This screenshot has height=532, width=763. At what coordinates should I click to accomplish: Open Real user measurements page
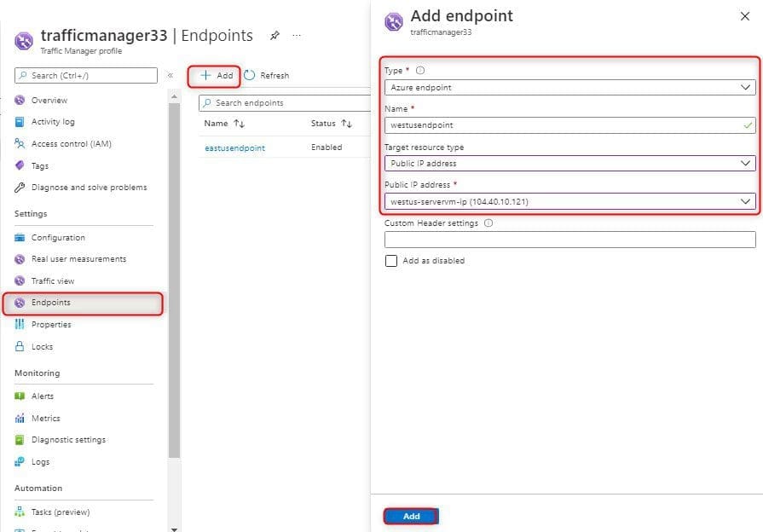[x=78, y=259]
